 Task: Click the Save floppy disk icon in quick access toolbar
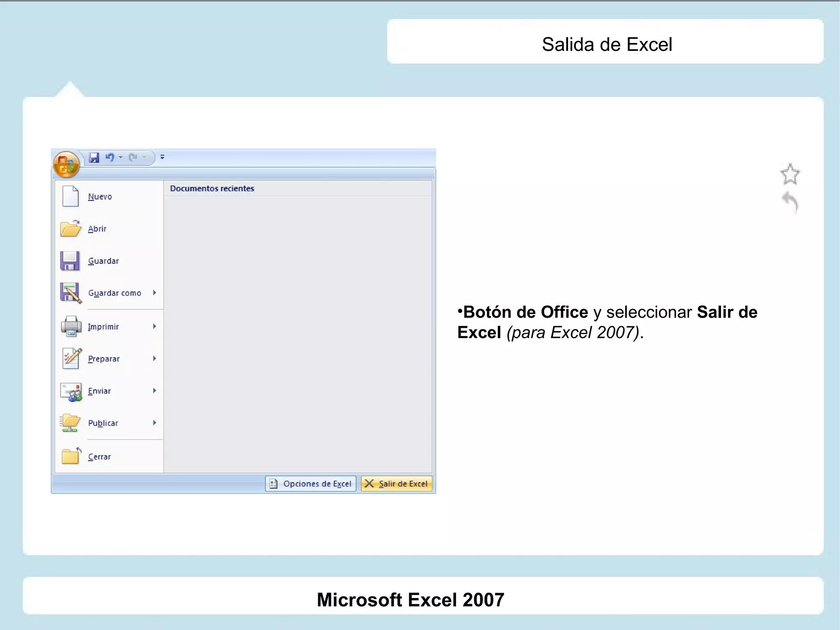94,158
